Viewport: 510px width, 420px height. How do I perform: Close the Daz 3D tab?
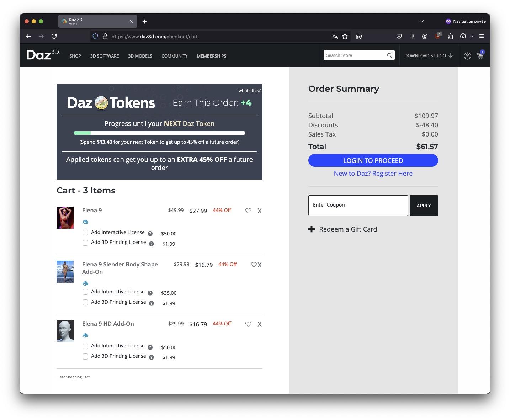(x=131, y=21)
